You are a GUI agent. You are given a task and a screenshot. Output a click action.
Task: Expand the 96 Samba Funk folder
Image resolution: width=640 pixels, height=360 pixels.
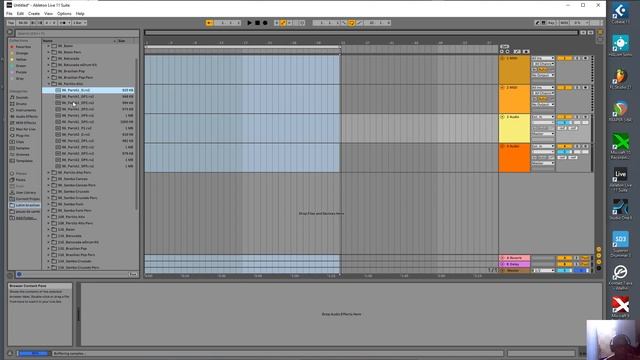pyautogui.click(x=49, y=204)
